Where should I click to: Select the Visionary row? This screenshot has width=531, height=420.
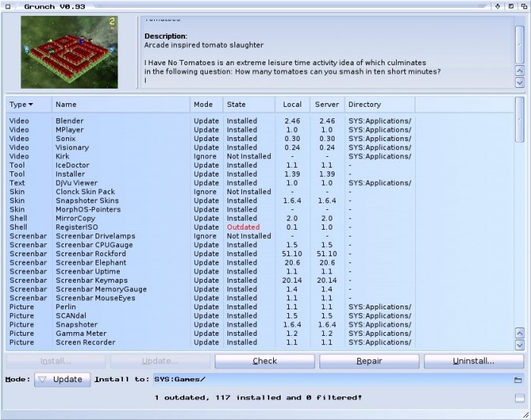(x=260, y=148)
